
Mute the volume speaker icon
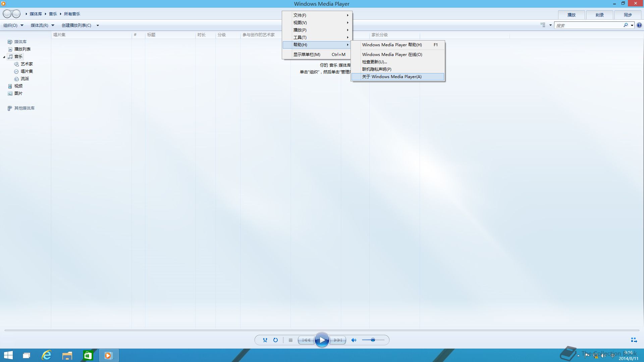(x=354, y=340)
